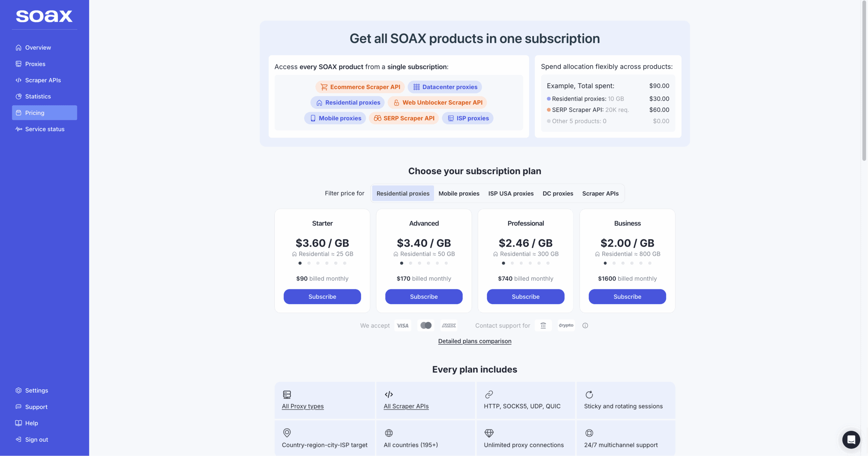Click the Mastercard payment icon
Image resolution: width=868 pixels, height=456 pixels.
click(x=426, y=325)
